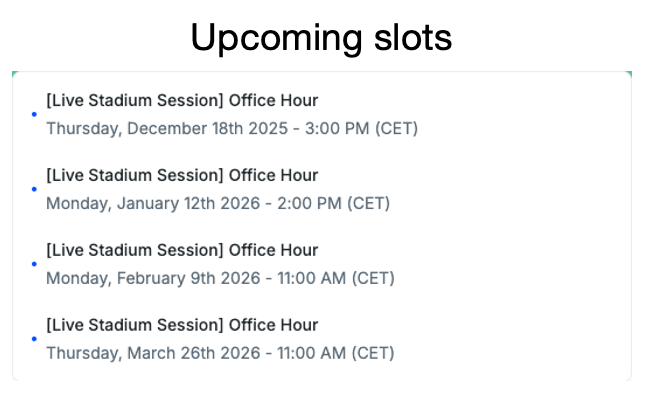Click the bullet dot beside the March 26th slot
645x408 pixels.
[x=34, y=339]
